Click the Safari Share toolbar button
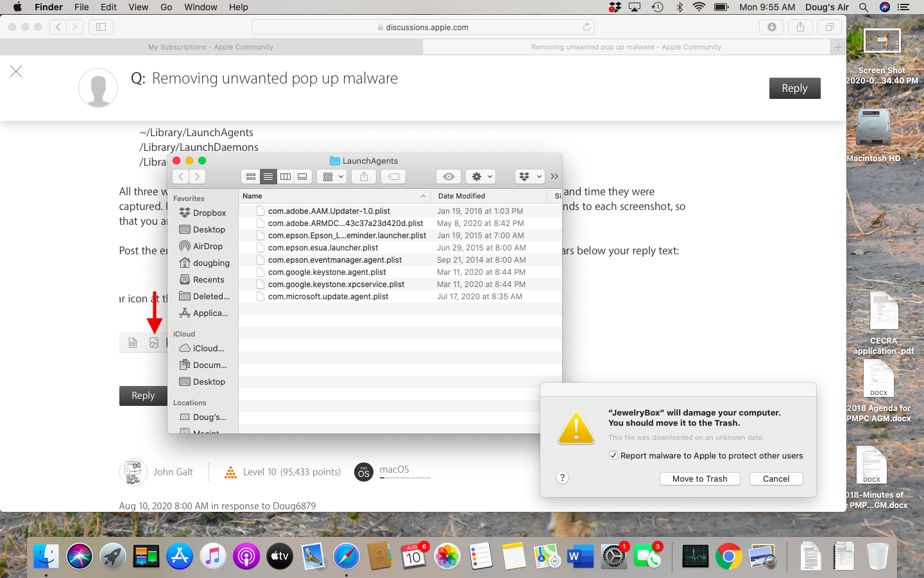 pyautogui.click(x=800, y=27)
